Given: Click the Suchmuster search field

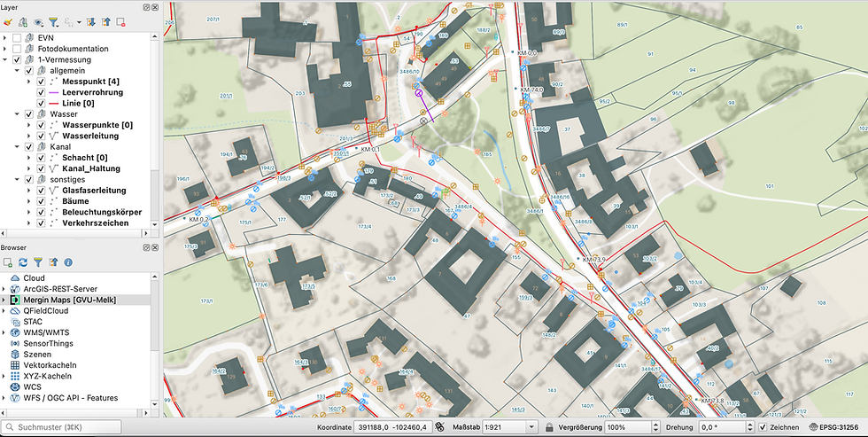Looking at the screenshot, I should pyautogui.click(x=61, y=427).
